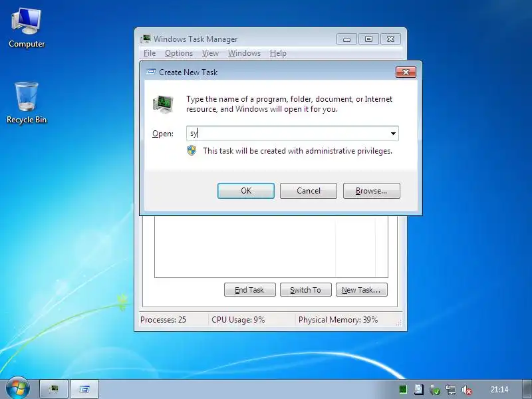Click New Task... in Task Manager

[361, 290]
